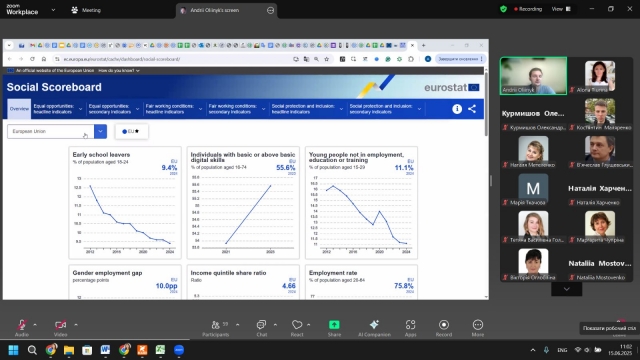Image resolution: width=640 pixels, height=360 pixels.
Task: Open Windows taskbar Search
Action: click(32, 350)
